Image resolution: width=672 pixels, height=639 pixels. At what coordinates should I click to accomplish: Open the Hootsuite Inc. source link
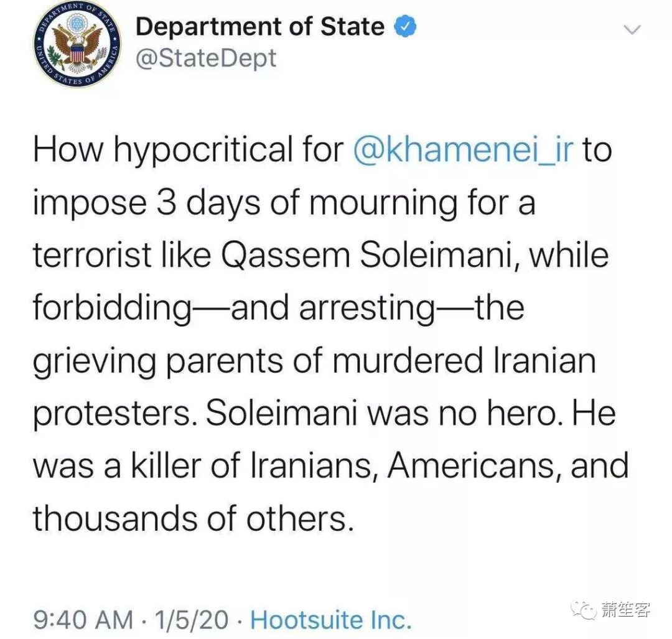pos(331,620)
